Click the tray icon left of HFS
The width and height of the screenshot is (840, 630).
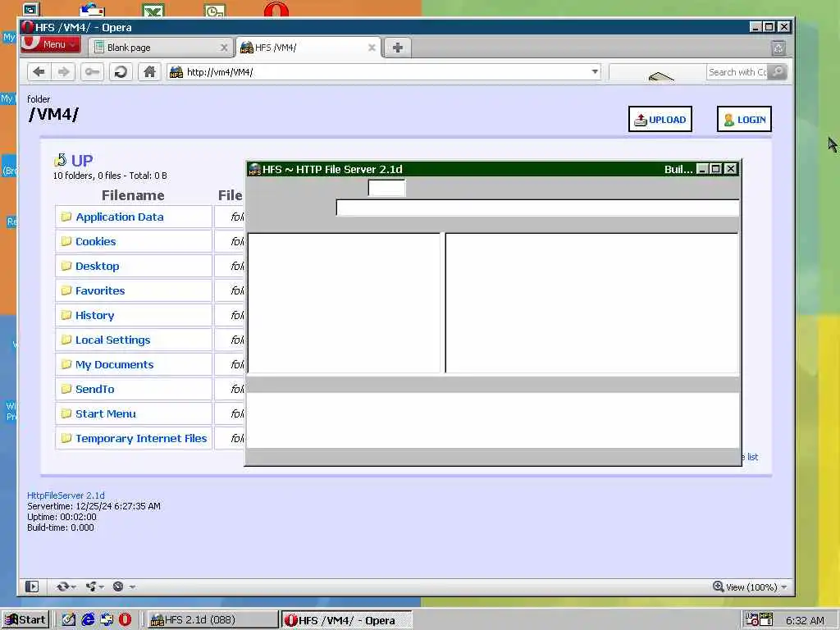click(752, 619)
